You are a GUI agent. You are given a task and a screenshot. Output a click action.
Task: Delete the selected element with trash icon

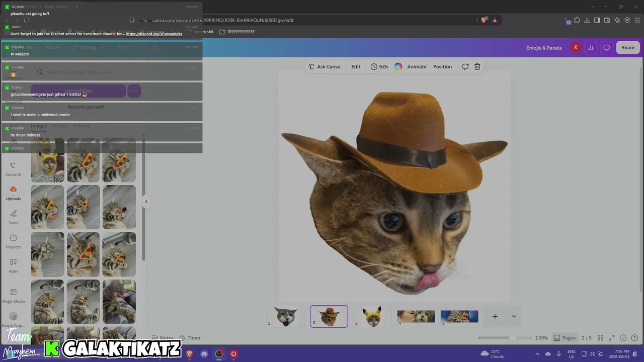(x=477, y=66)
